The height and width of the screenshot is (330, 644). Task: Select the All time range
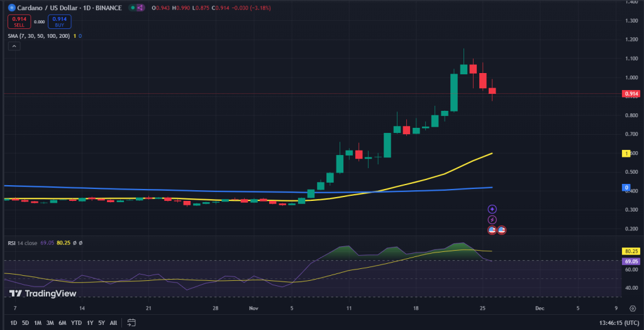click(x=113, y=322)
